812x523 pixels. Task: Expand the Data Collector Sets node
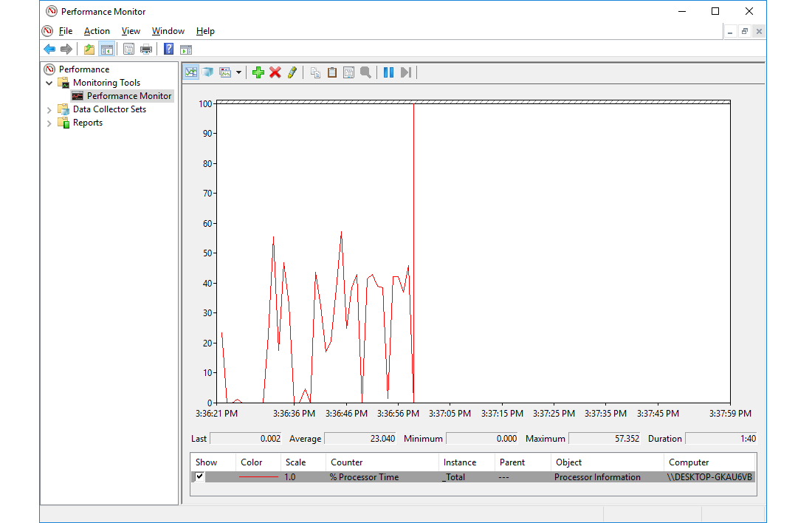point(49,109)
